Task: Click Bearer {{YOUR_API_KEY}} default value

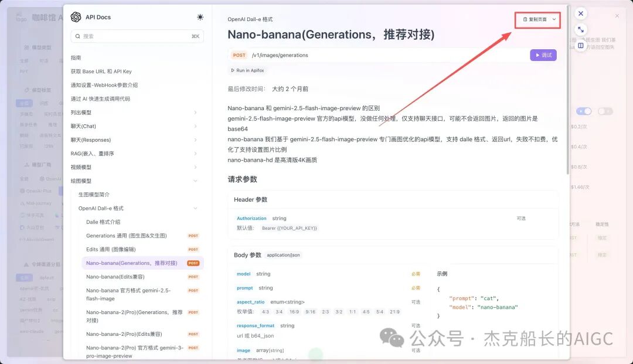Action: tap(290, 229)
